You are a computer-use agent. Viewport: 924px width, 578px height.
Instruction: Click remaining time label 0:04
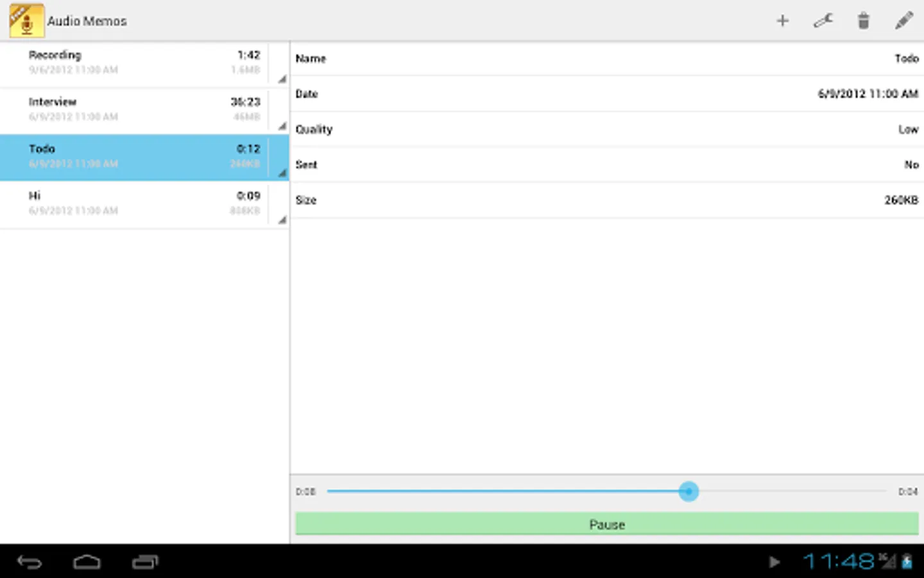tap(907, 491)
